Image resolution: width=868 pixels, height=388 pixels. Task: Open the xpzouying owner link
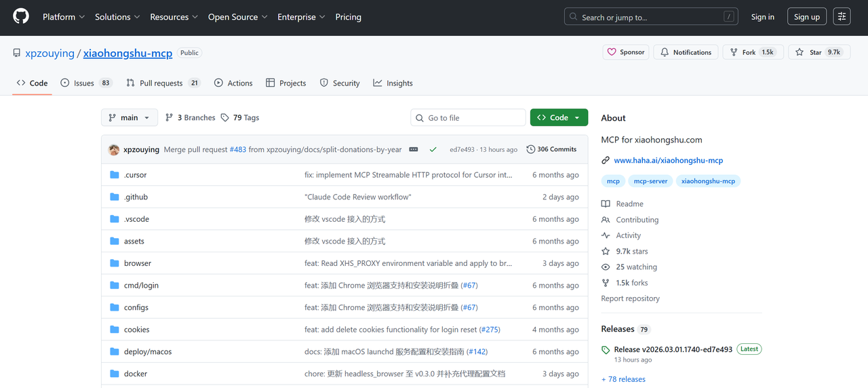(50, 53)
